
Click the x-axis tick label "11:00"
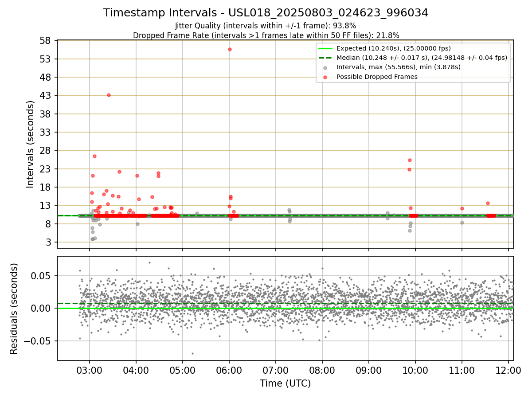pyautogui.click(x=462, y=370)
